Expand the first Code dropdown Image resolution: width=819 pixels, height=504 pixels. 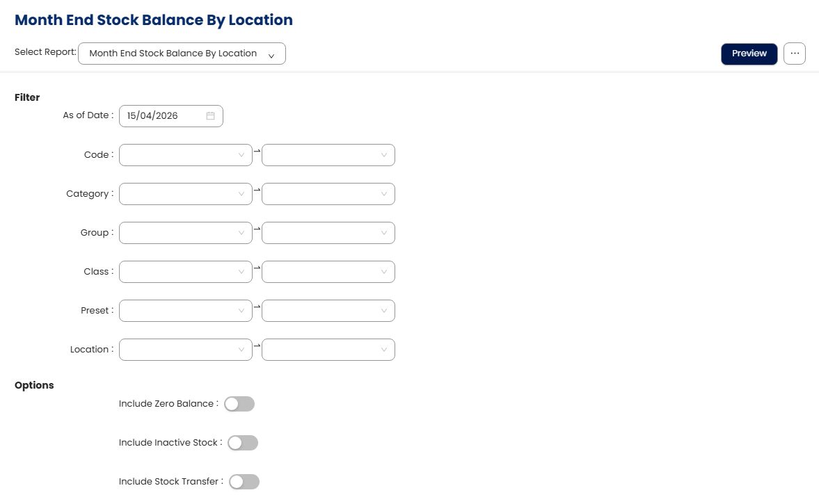(186, 155)
